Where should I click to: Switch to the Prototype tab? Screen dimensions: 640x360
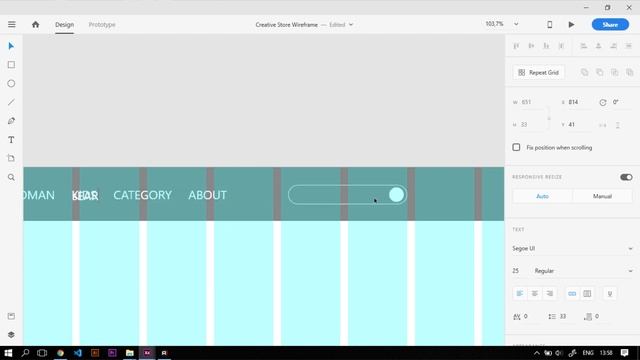point(102,25)
